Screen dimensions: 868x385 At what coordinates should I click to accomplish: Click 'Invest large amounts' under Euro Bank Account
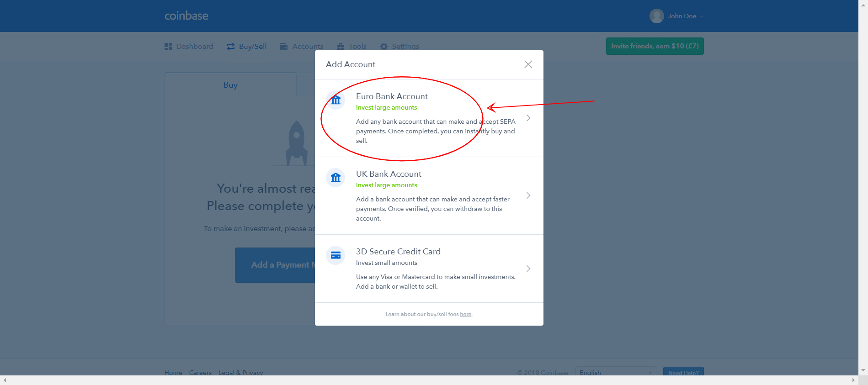click(386, 108)
